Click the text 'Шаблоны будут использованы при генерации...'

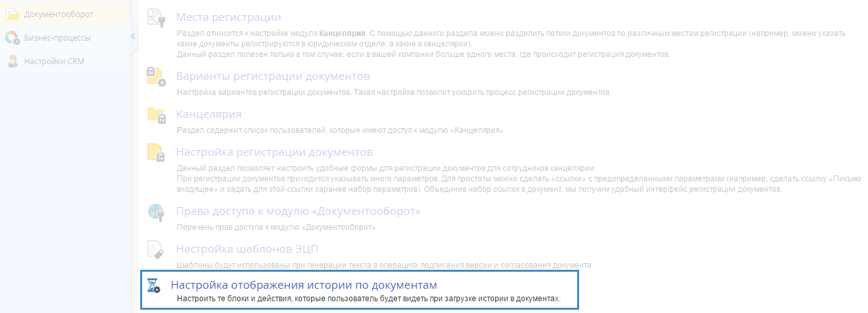pos(385,265)
